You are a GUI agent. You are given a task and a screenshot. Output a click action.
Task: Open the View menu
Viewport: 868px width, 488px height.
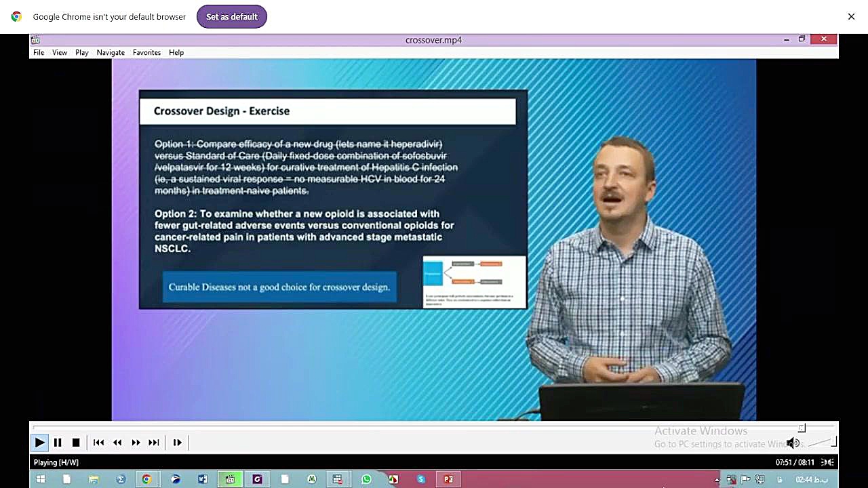60,52
